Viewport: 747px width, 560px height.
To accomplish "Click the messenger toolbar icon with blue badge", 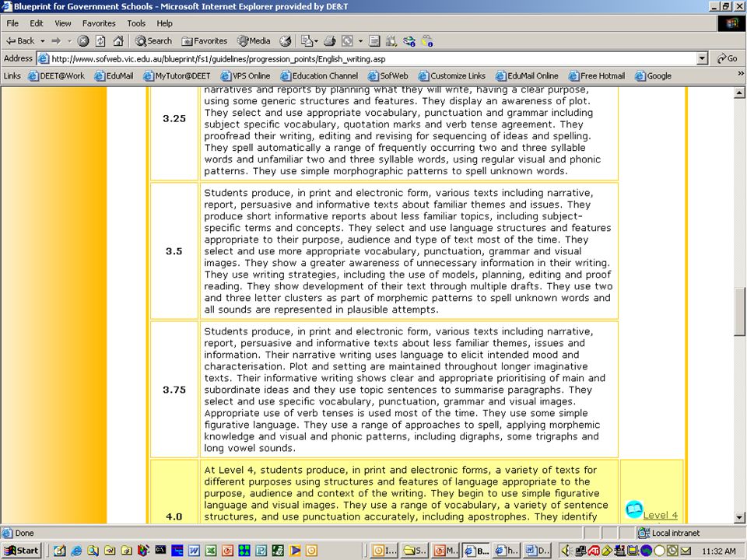I will click(x=409, y=41).
